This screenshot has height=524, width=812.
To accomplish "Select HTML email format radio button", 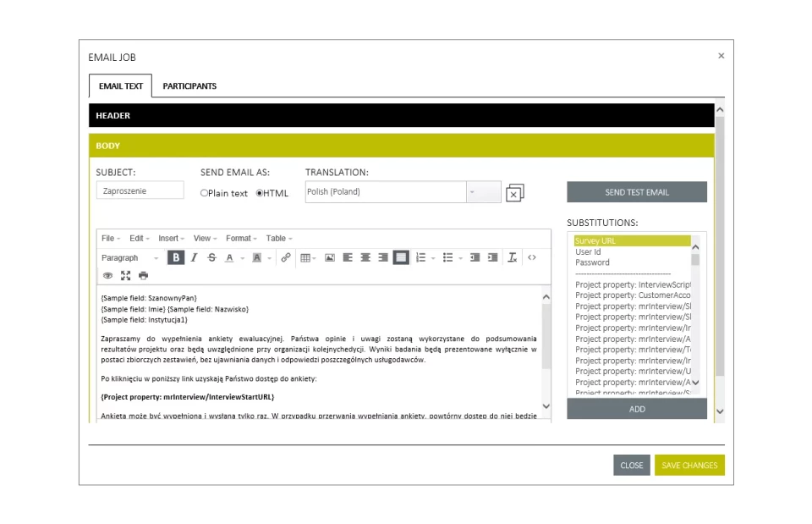I will pos(260,193).
